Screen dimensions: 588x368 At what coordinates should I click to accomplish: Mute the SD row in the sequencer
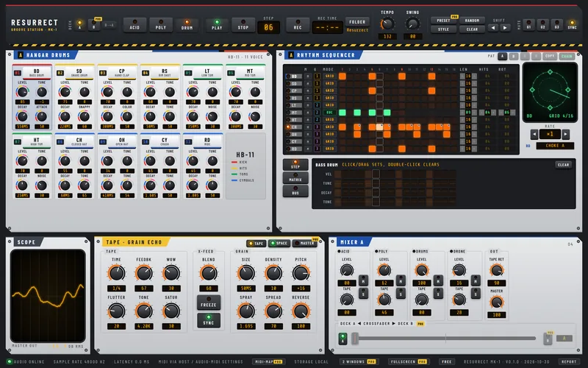click(x=308, y=83)
